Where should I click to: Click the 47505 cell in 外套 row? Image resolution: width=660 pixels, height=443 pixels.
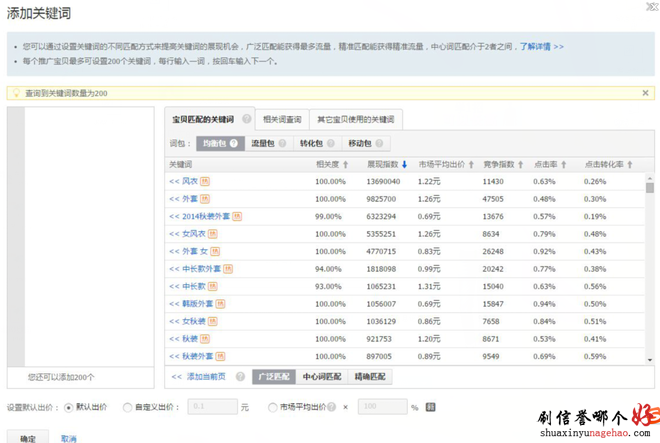pos(493,199)
